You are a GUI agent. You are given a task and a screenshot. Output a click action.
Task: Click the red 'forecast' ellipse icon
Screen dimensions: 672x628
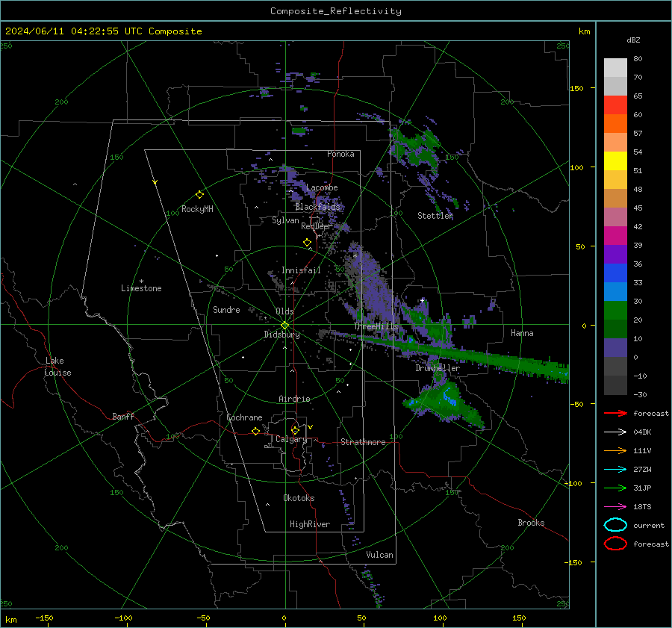tap(615, 544)
